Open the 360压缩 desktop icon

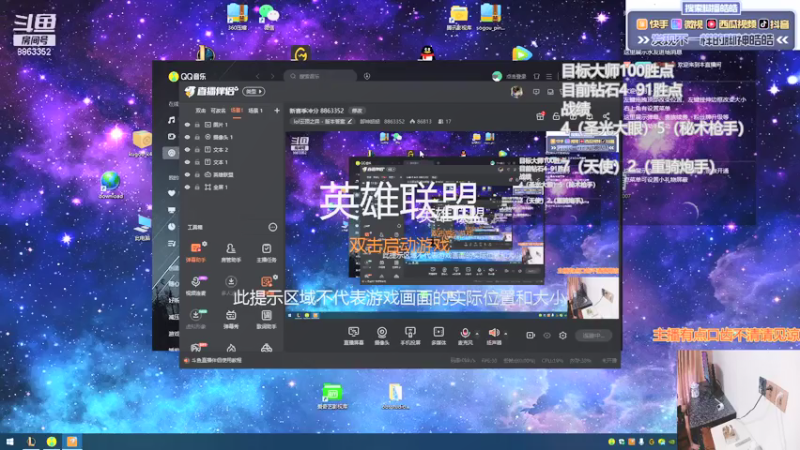click(x=237, y=17)
